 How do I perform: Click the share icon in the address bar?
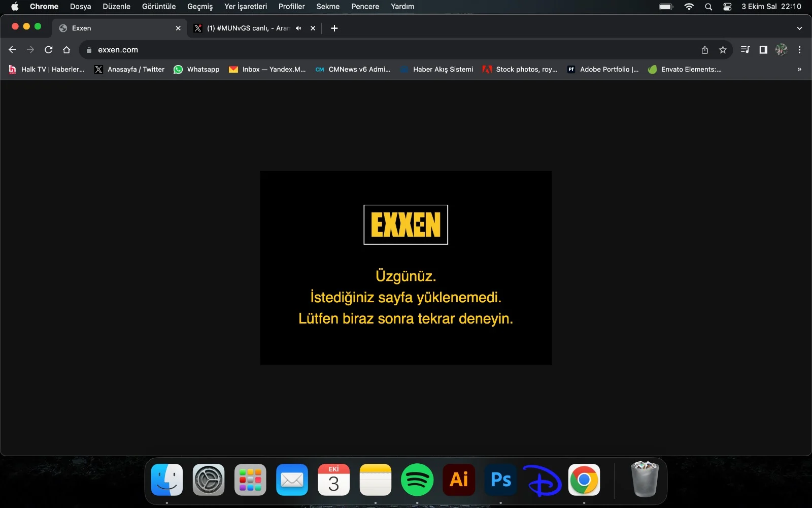coord(704,50)
